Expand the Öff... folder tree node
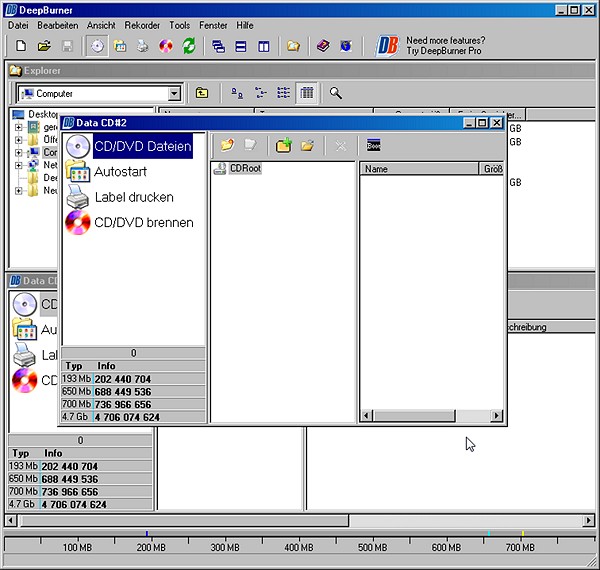This screenshot has height=570, width=600. 18,140
